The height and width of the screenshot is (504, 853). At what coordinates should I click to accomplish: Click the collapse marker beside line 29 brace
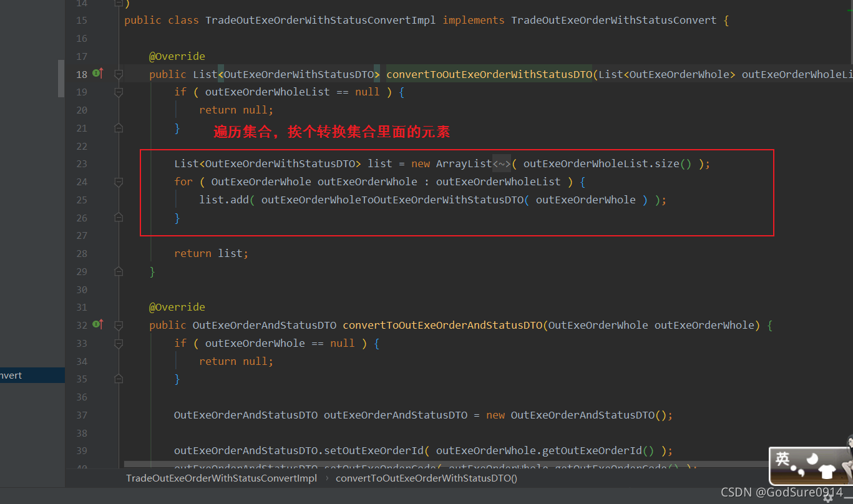click(x=119, y=271)
